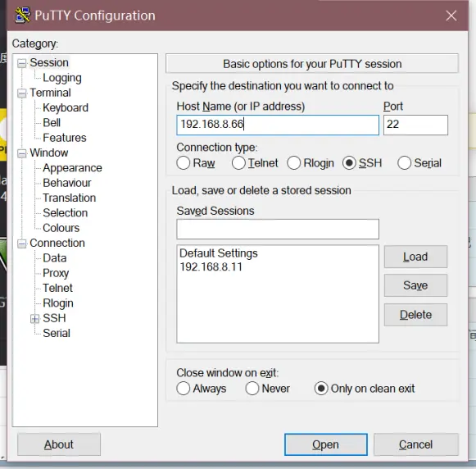Click the Cancel button
The width and height of the screenshot is (476, 469).
point(416,444)
